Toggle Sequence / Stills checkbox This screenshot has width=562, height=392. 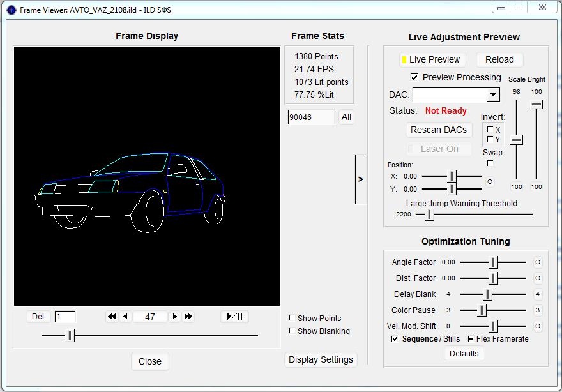(x=394, y=338)
